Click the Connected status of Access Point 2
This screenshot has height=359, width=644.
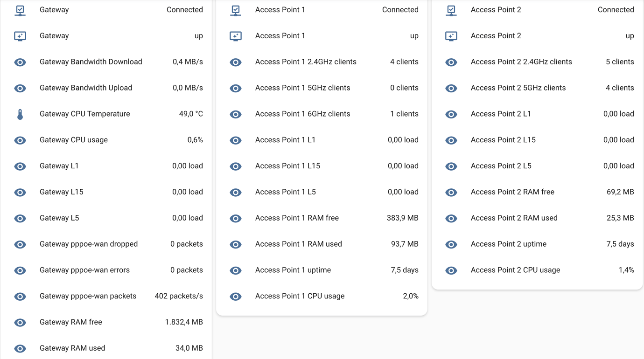[616, 10]
